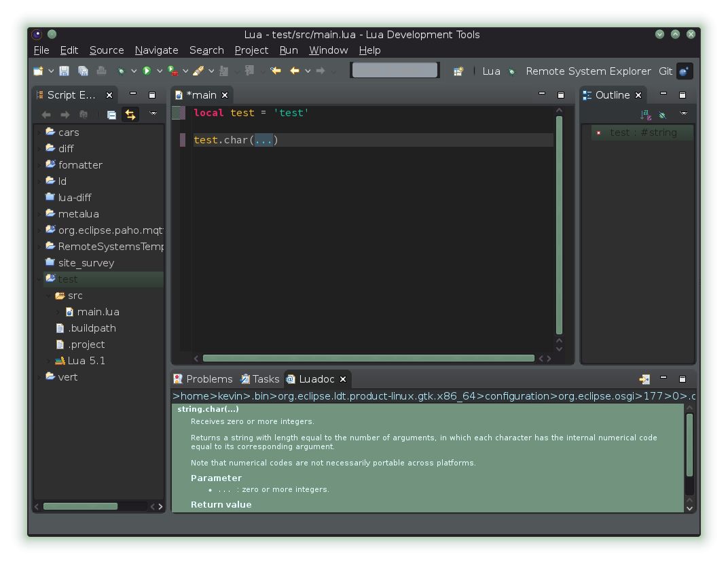Screen dimensions: 728x564
Task: Open the Search menu
Action: [x=206, y=50]
